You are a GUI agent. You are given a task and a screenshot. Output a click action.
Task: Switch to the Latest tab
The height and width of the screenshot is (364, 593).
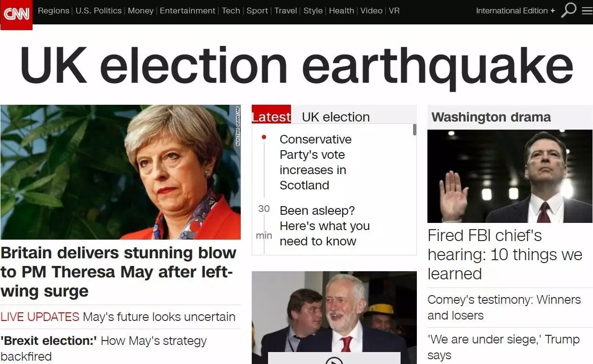[x=271, y=116]
